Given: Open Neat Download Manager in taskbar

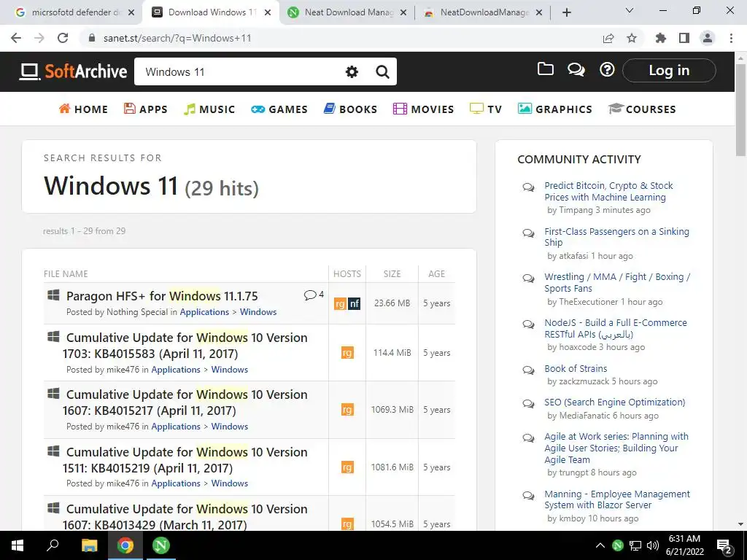Looking at the screenshot, I should point(161,545).
